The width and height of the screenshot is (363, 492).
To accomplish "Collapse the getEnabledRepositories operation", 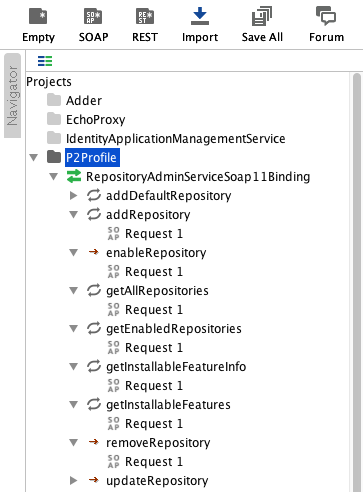I will [x=74, y=329].
